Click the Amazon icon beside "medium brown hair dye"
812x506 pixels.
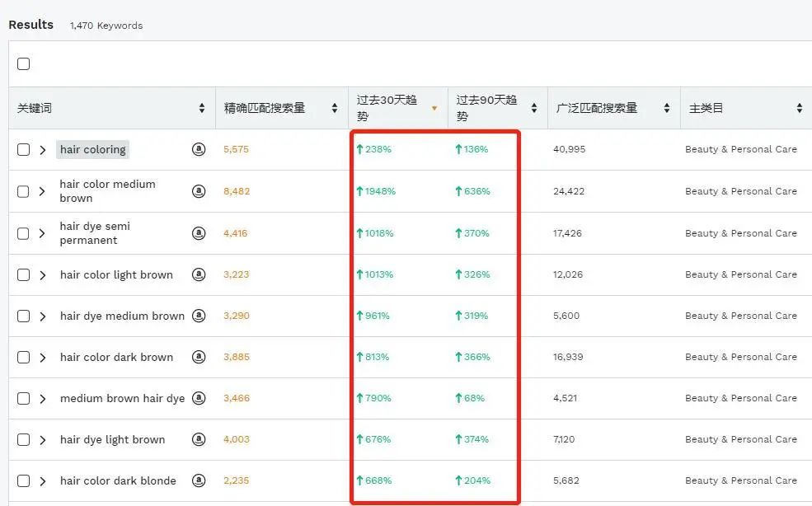tap(199, 398)
